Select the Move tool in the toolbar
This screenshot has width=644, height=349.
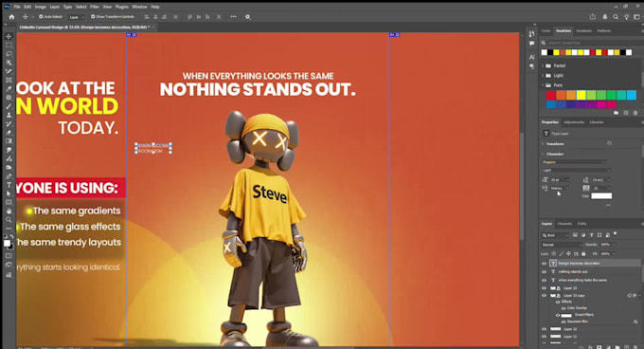(9, 37)
